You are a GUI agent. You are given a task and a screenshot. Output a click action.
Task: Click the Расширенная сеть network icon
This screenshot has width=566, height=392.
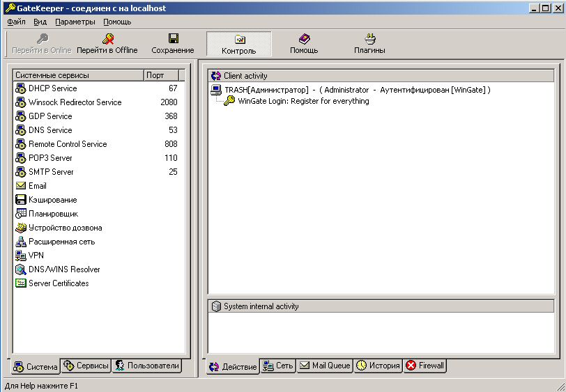coord(21,242)
